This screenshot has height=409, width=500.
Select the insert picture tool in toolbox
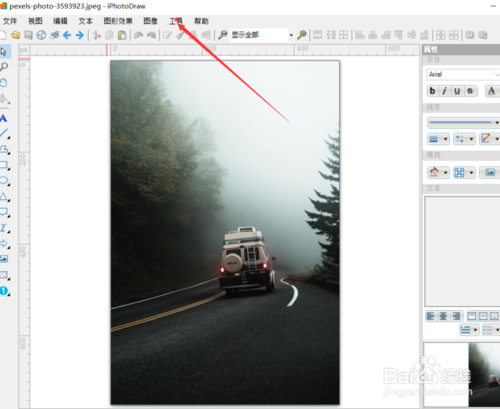[x=4, y=259]
